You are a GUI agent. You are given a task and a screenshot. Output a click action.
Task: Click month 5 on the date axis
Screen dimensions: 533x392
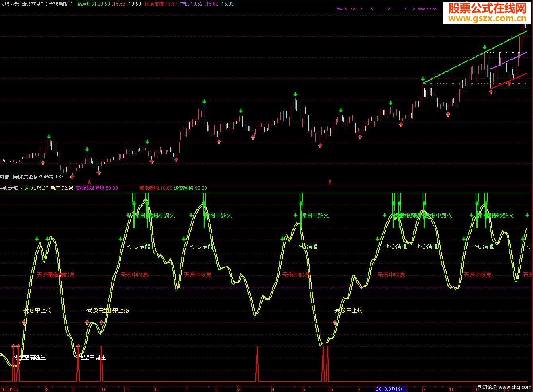[x=304, y=389]
